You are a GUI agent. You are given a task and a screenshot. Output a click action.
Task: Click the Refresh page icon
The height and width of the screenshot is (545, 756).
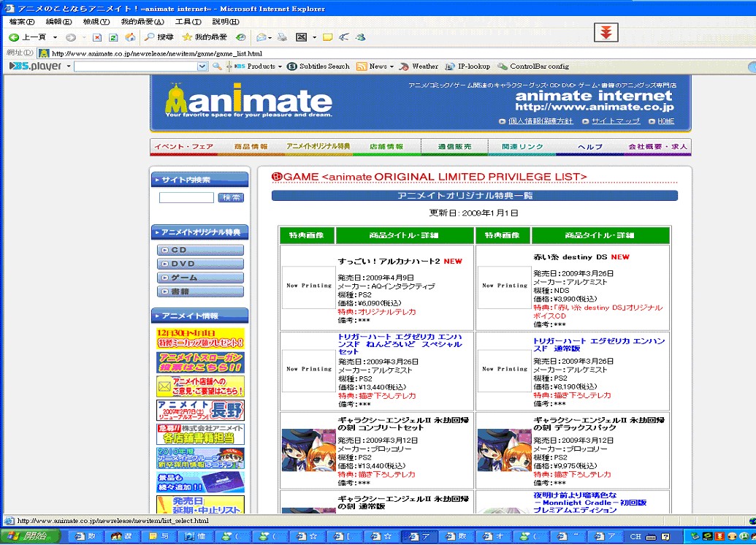tap(113, 37)
